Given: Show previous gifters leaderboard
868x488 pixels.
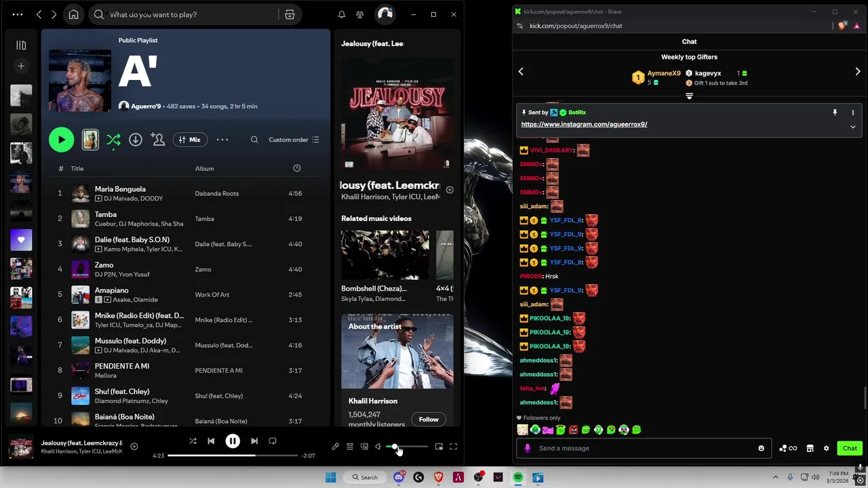Looking at the screenshot, I should (x=521, y=71).
